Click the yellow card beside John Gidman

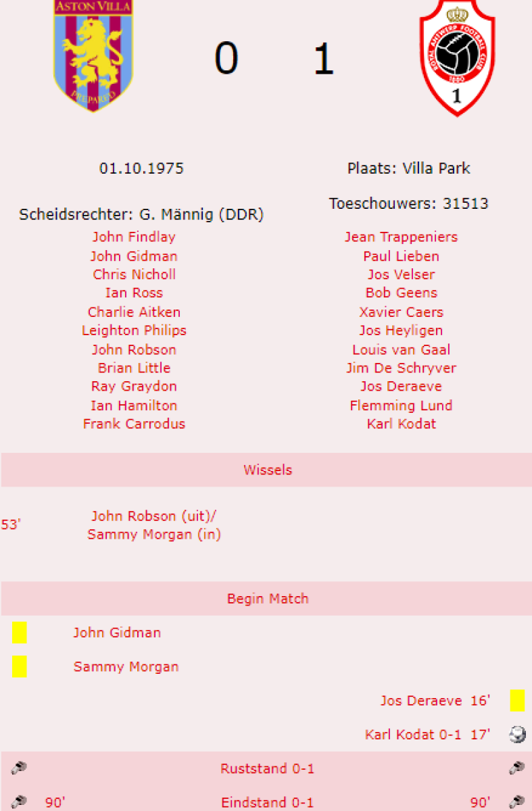[x=19, y=633]
